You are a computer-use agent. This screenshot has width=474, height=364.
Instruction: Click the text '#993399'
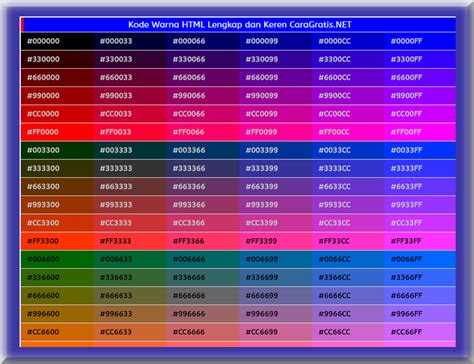coord(262,205)
